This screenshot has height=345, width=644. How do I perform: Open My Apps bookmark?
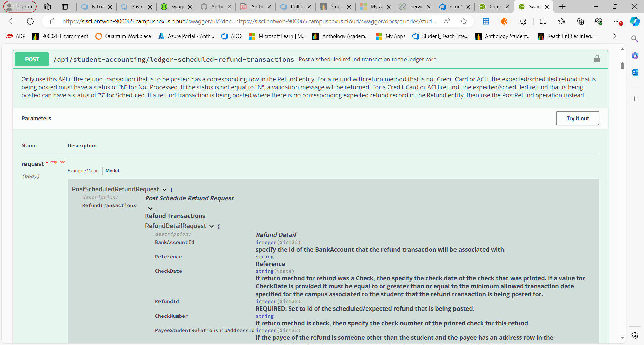click(390, 36)
